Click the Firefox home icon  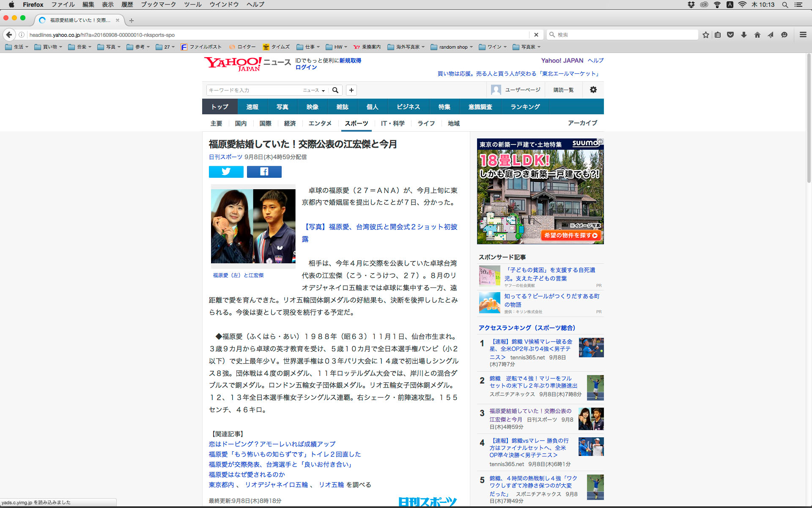pyautogui.click(x=757, y=35)
